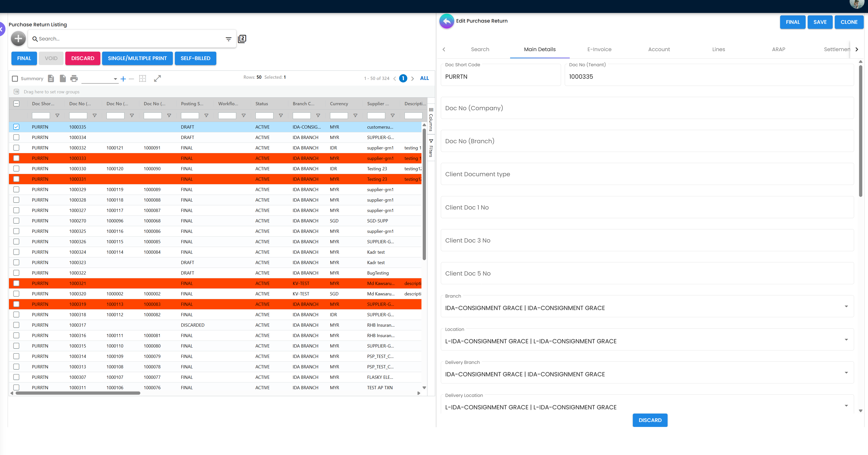868x455 pixels.
Task: Check the row 1000334 checkbox
Action: click(16, 138)
